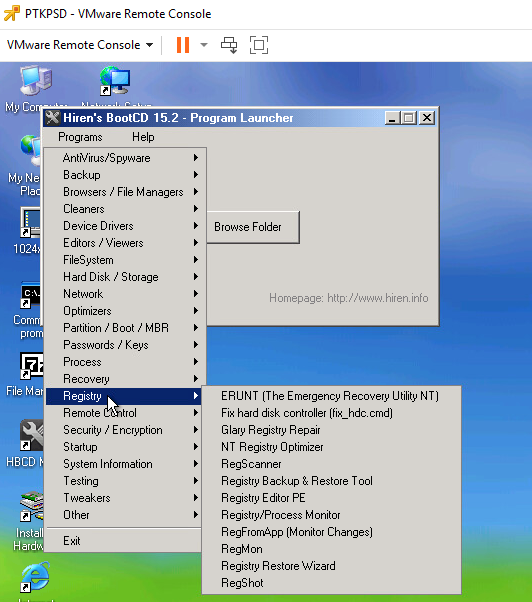Launch Registry Editor PE
This screenshot has height=602, width=532.
click(331, 498)
